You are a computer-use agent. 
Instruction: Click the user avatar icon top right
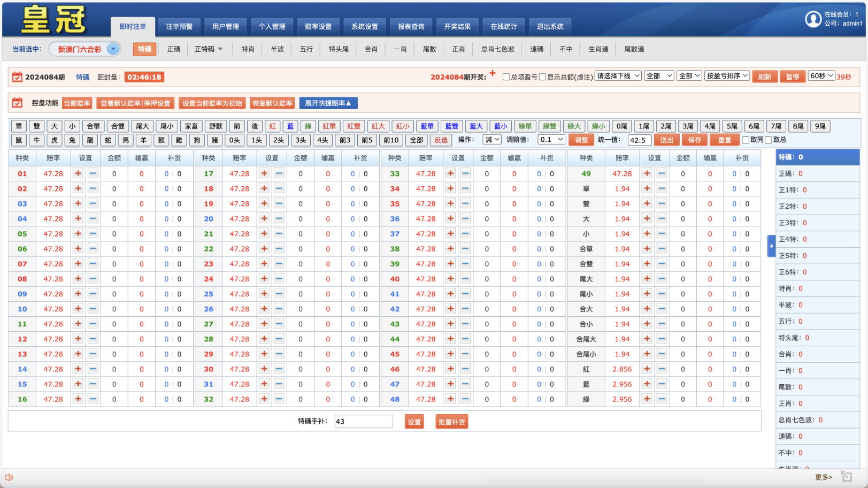click(813, 19)
